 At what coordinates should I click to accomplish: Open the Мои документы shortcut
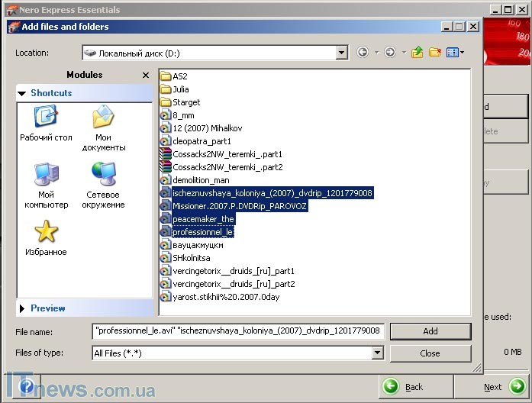point(104,127)
